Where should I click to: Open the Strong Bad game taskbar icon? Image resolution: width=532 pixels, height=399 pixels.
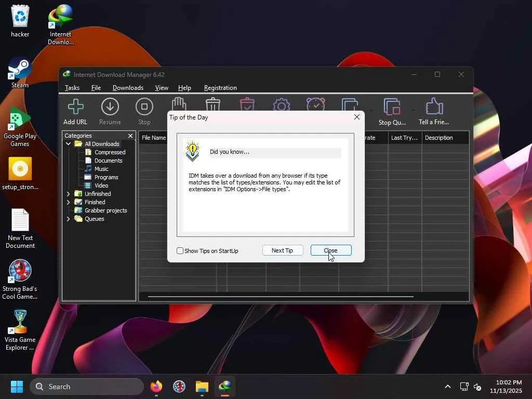[x=179, y=387]
